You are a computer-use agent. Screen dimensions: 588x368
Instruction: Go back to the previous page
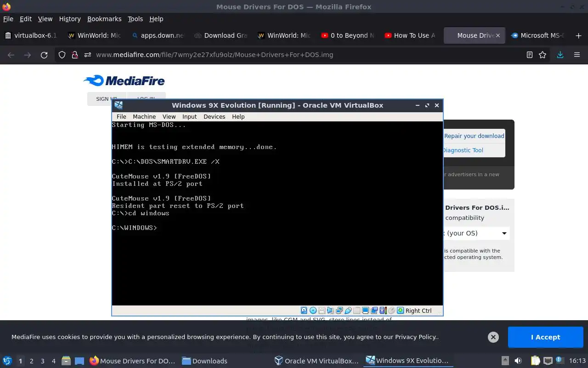click(11, 55)
